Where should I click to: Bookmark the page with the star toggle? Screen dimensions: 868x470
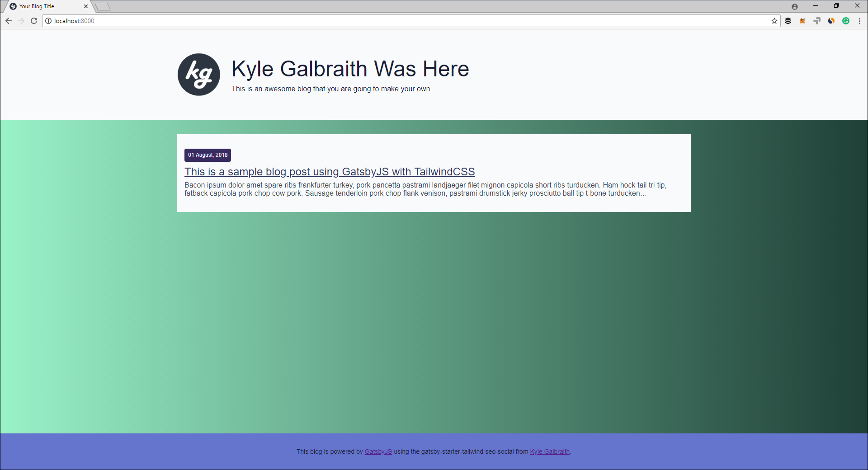coord(774,21)
